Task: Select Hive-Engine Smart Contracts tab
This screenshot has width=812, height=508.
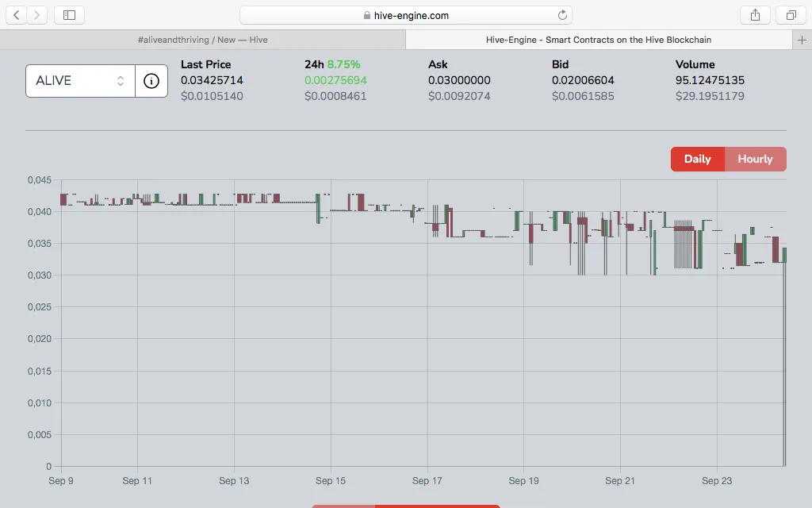Action: 599,40
